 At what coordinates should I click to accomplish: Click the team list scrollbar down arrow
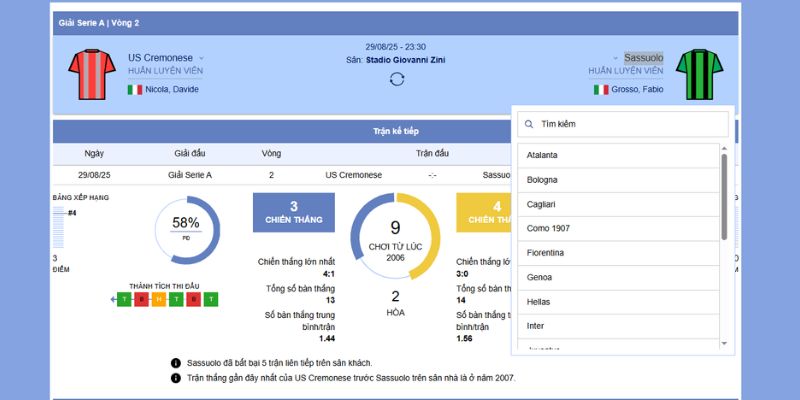(x=725, y=343)
